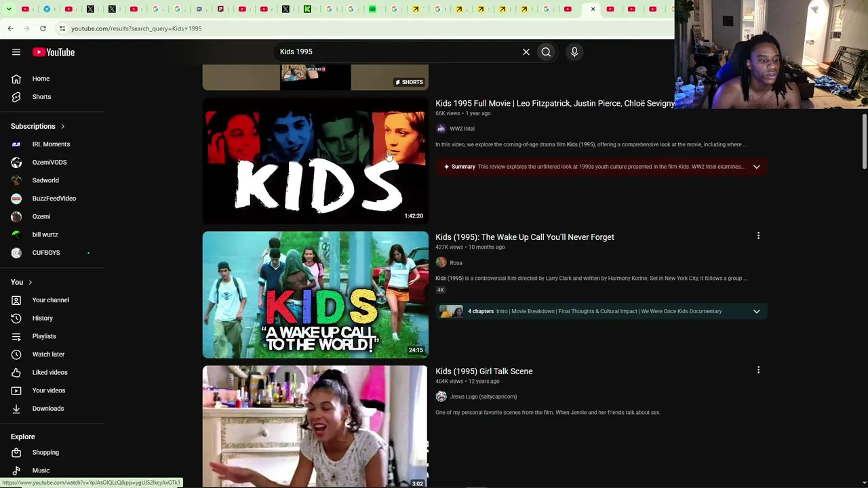
Task: Go forward using the browser forward arrow
Action: (x=26, y=28)
